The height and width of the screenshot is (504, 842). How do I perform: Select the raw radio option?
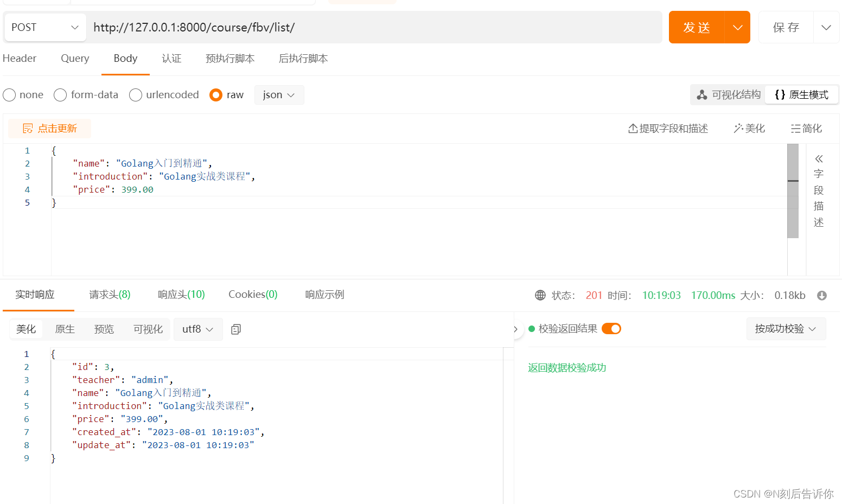tap(216, 95)
